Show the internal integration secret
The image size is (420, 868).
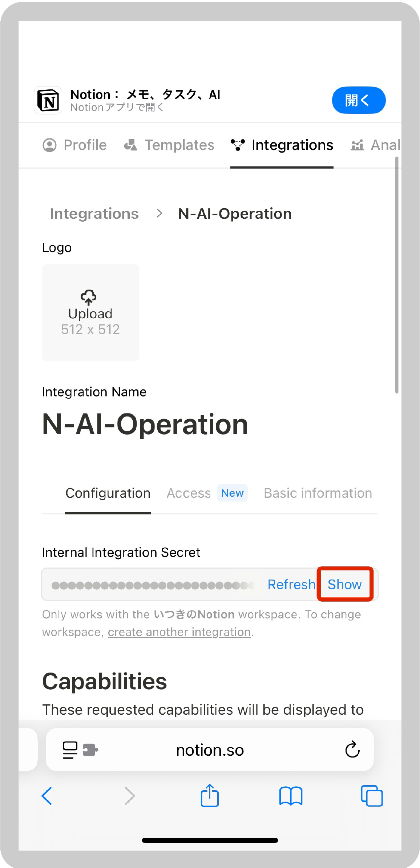click(345, 585)
